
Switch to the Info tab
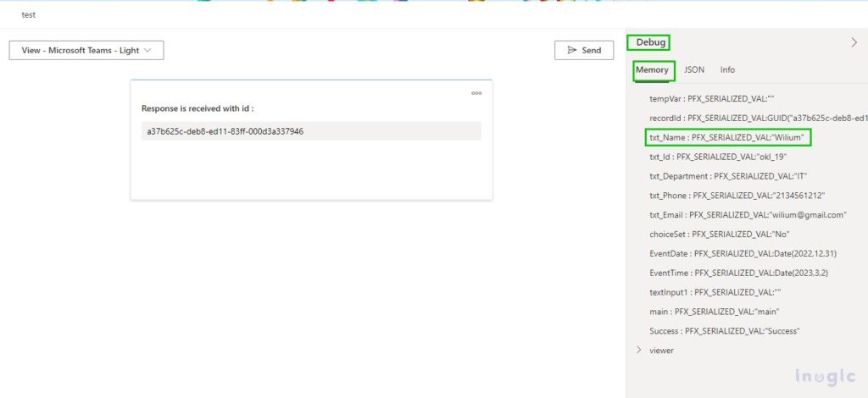pyautogui.click(x=727, y=69)
